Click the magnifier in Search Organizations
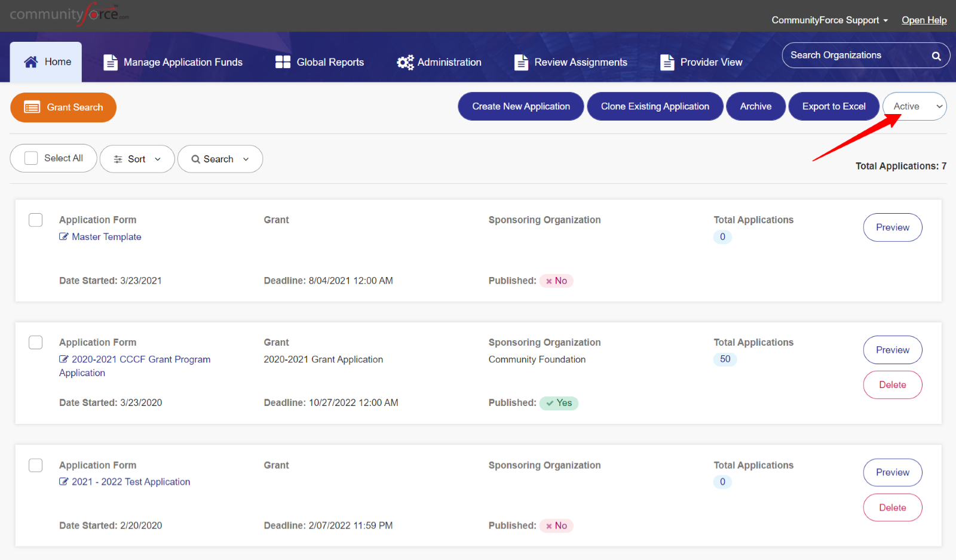 (x=936, y=56)
